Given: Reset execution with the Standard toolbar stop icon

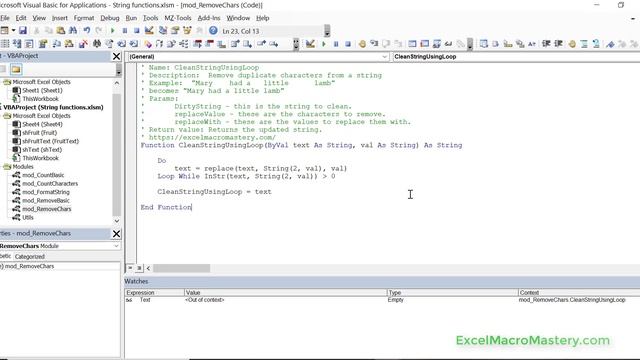Looking at the screenshot, I should click(x=137, y=31).
